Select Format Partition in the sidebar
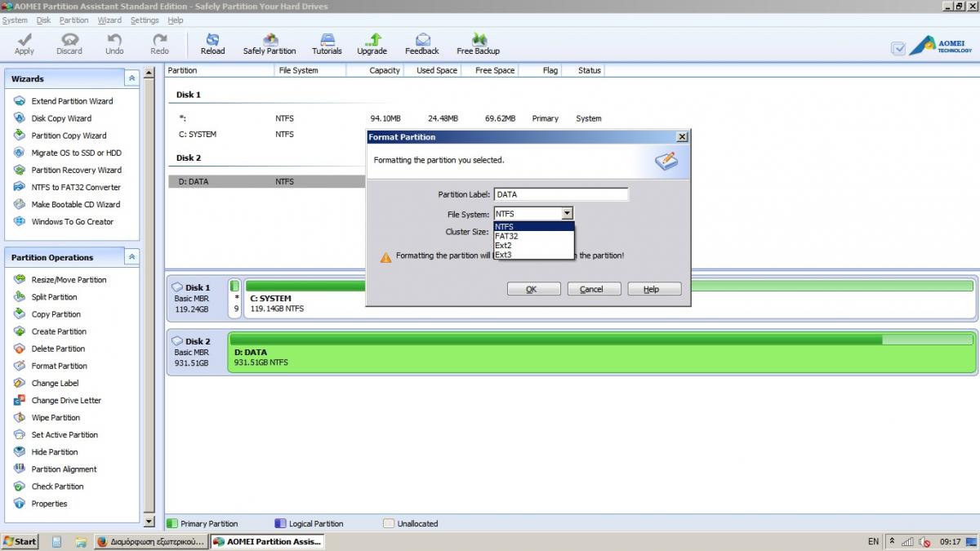Image resolution: width=980 pixels, height=551 pixels. pyautogui.click(x=59, y=366)
